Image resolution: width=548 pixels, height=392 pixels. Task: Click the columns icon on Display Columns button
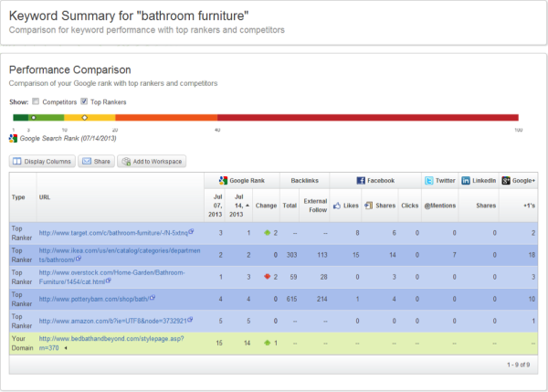tap(16, 161)
